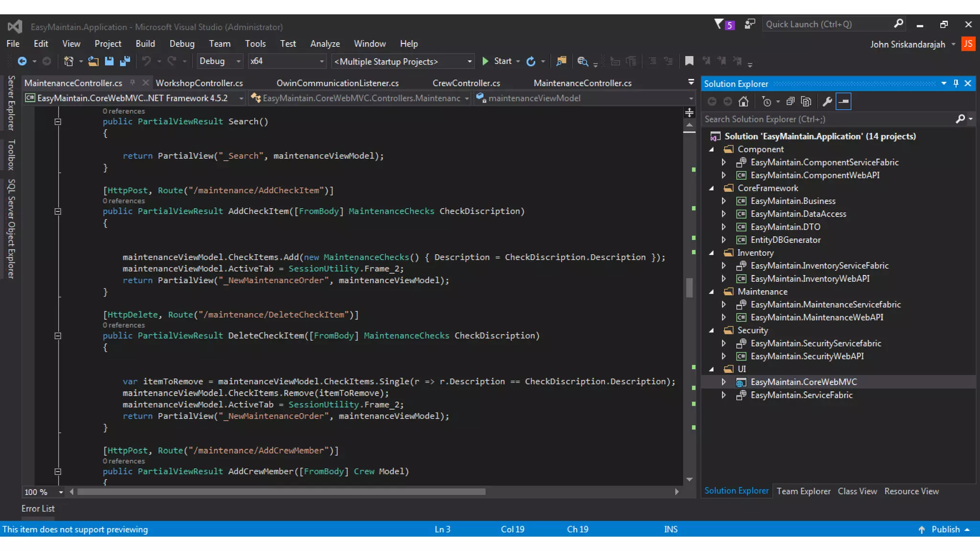
Task: Collapse the Maintenance solution folder
Action: [712, 292]
